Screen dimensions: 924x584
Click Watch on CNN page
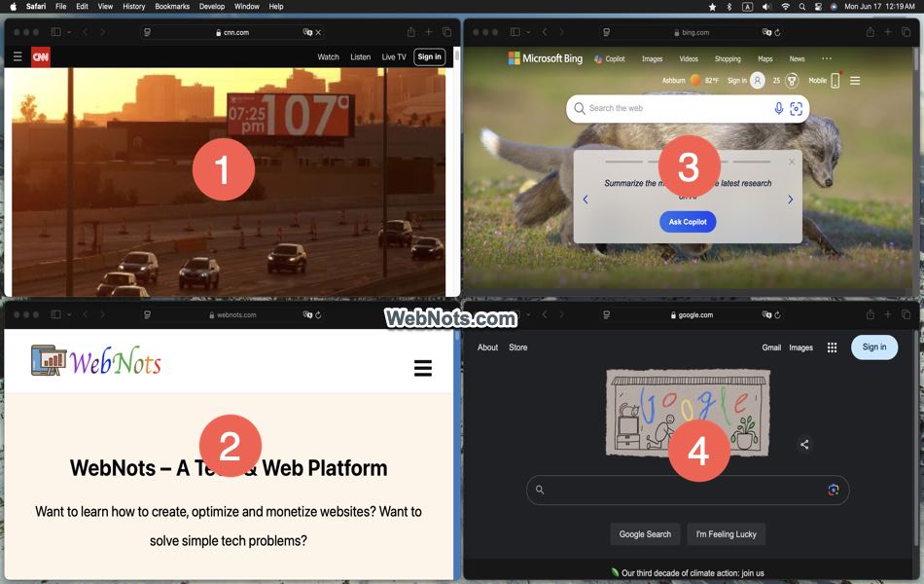point(328,56)
